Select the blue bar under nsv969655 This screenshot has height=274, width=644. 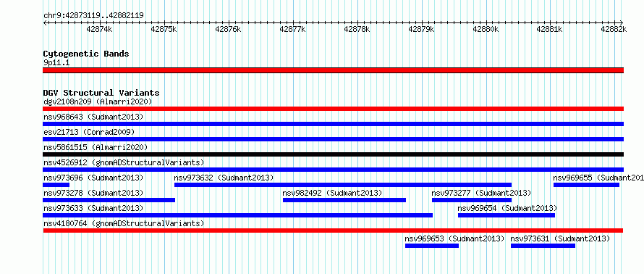586,185
